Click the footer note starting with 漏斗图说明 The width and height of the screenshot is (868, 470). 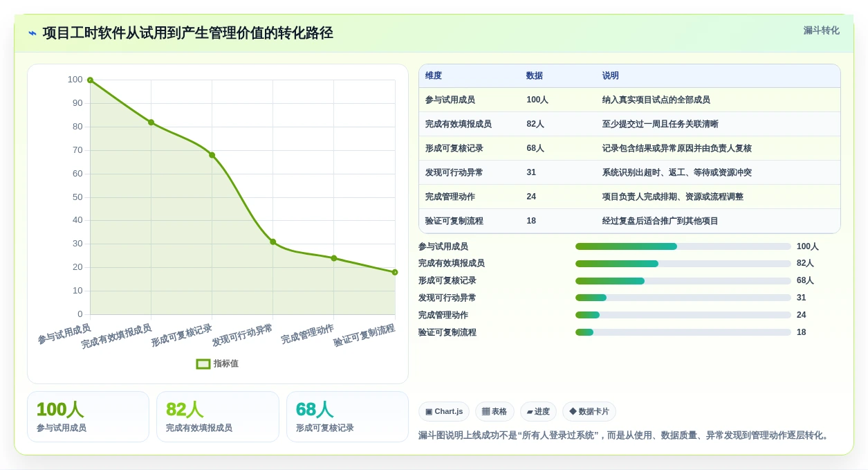tap(625, 435)
